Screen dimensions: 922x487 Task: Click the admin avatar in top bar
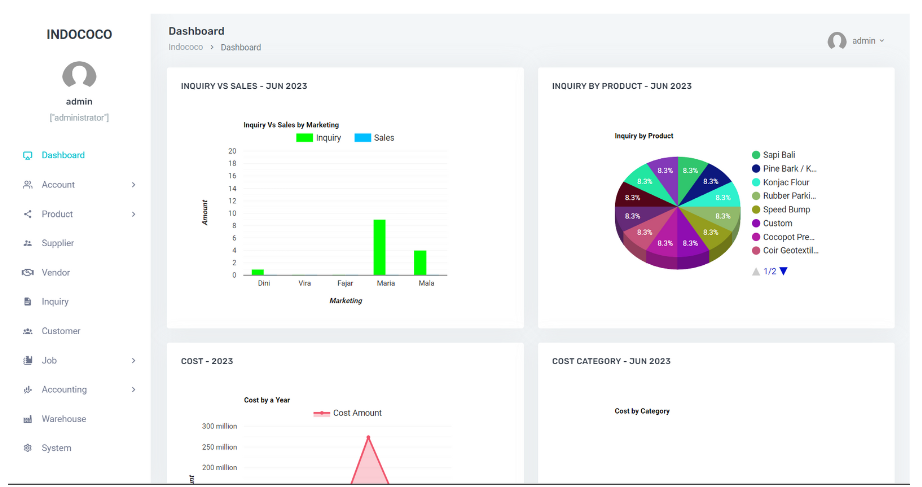(837, 41)
